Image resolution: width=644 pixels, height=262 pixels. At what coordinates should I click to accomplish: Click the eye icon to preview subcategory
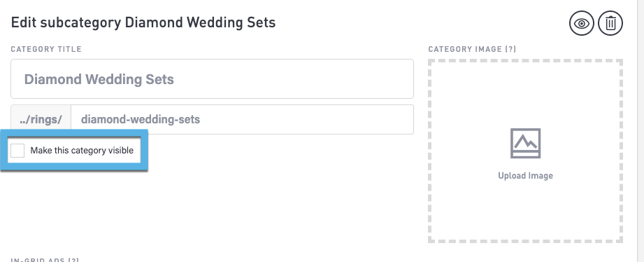pyautogui.click(x=582, y=23)
